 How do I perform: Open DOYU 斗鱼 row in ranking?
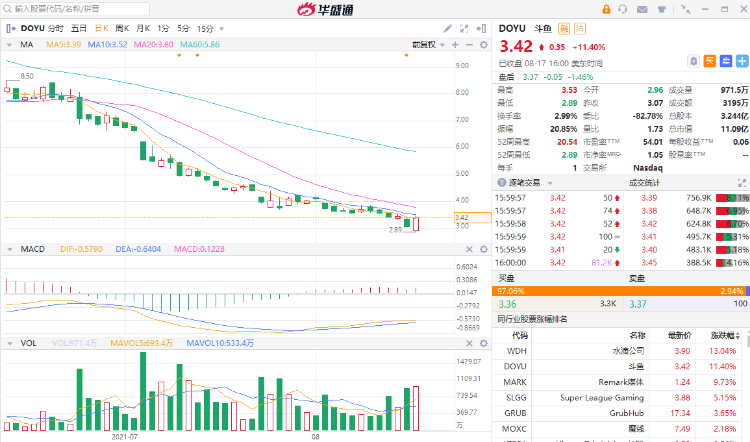coord(618,366)
